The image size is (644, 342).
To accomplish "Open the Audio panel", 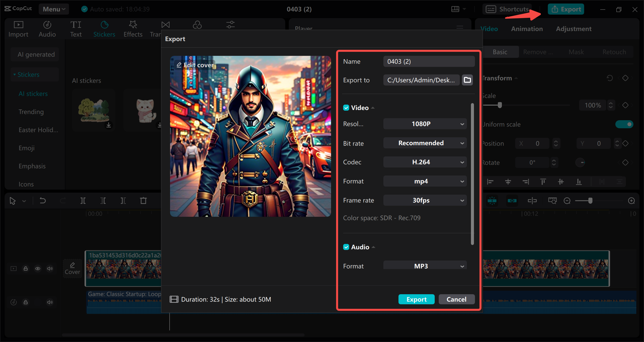I will [47, 28].
